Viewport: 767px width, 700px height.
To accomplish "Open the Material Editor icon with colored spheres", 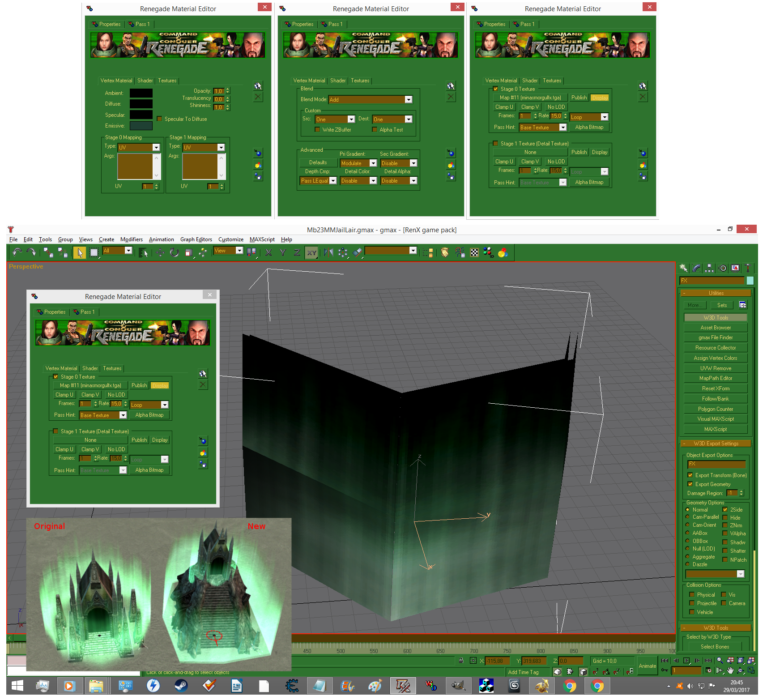I will [x=503, y=253].
